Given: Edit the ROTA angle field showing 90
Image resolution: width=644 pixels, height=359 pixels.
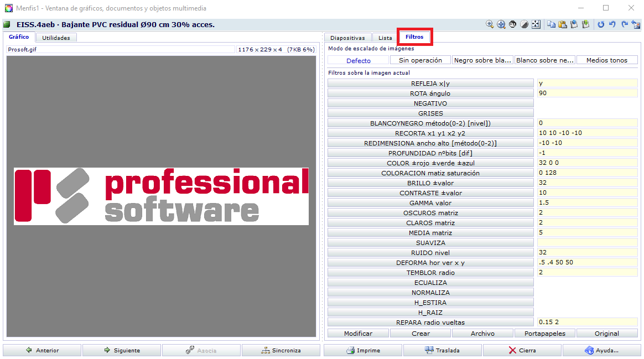Looking at the screenshot, I should pos(588,93).
